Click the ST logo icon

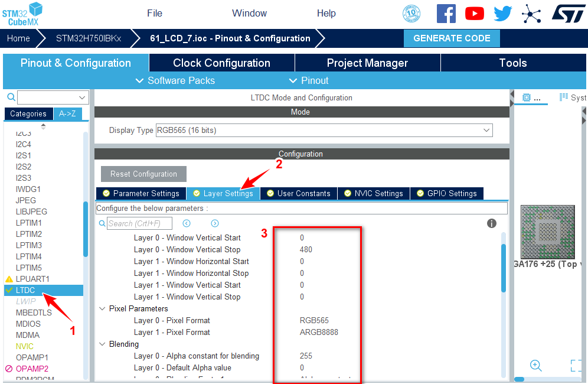tap(569, 14)
